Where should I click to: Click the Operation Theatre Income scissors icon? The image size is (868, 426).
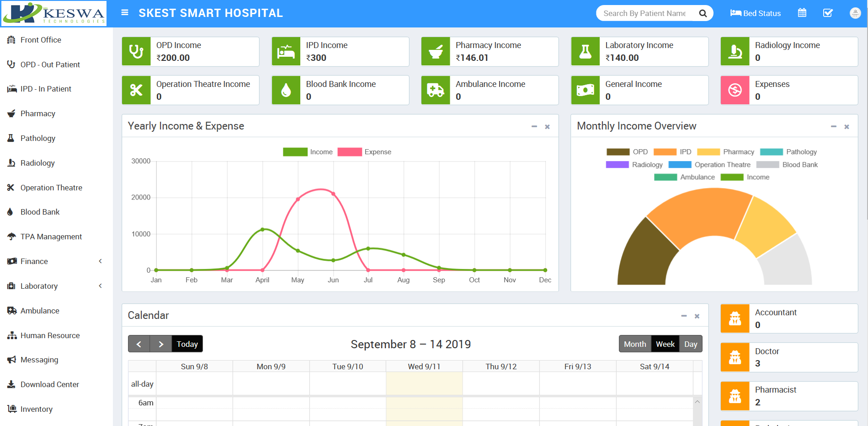pos(136,90)
